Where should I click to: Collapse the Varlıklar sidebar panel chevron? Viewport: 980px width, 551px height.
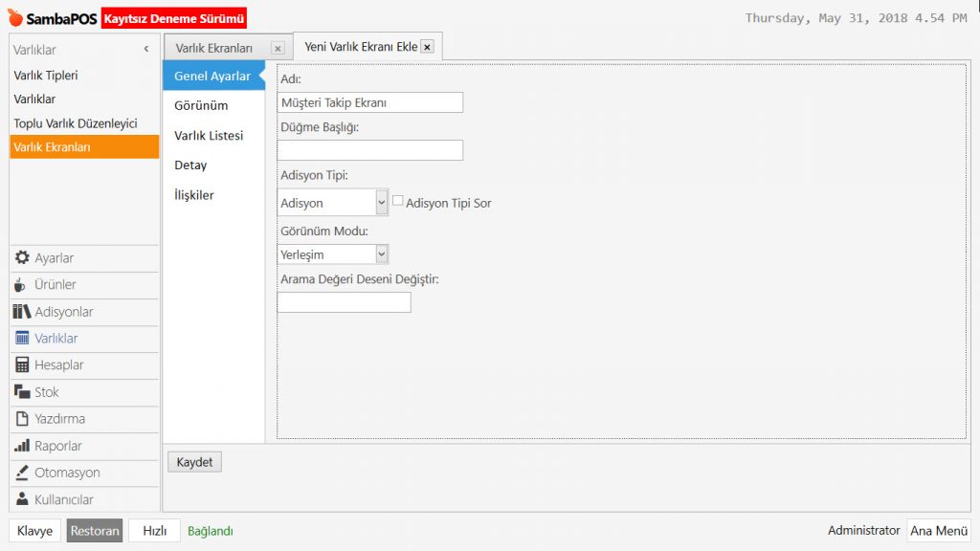point(146,49)
